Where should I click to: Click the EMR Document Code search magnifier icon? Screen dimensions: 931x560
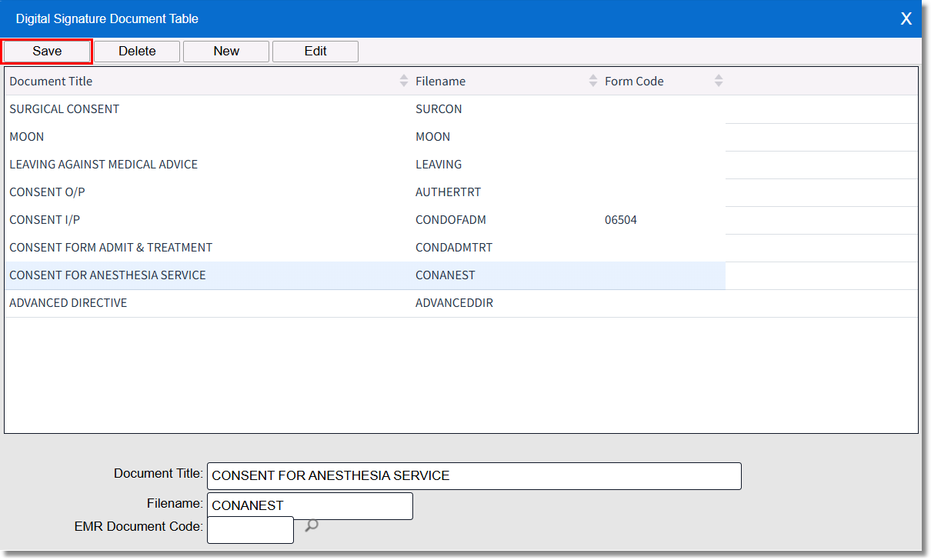pos(312,525)
